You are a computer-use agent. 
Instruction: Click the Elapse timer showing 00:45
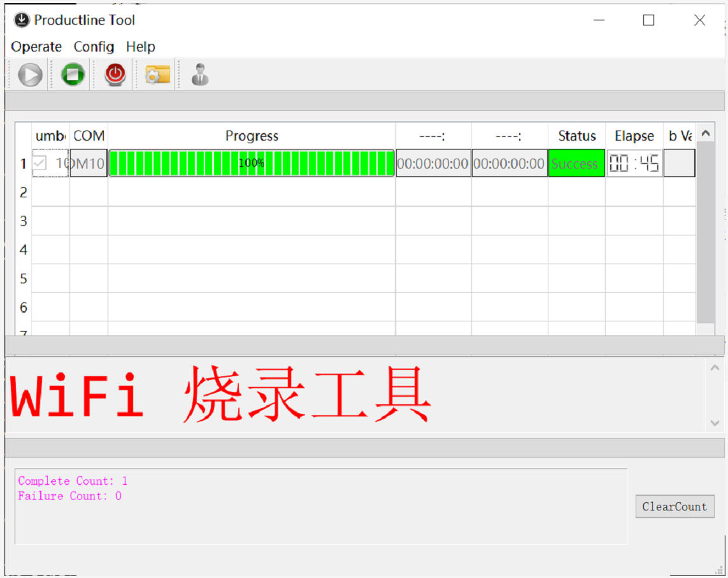tap(634, 164)
